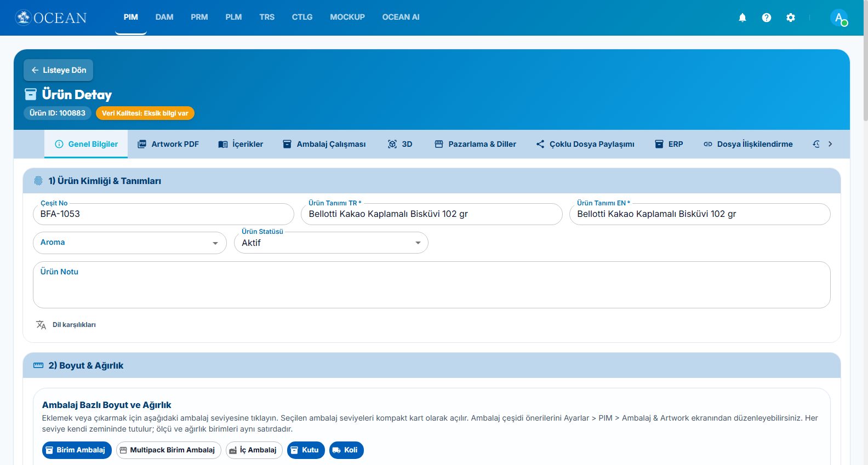The height and width of the screenshot is (465, 868).
Task: Open the MOCKUP module
Action: pos(347,17)
